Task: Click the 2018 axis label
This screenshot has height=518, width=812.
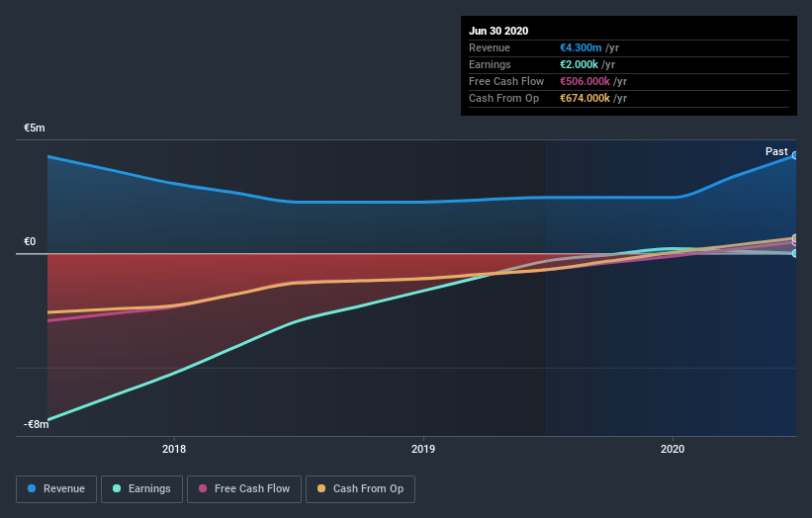Action: 174,449
